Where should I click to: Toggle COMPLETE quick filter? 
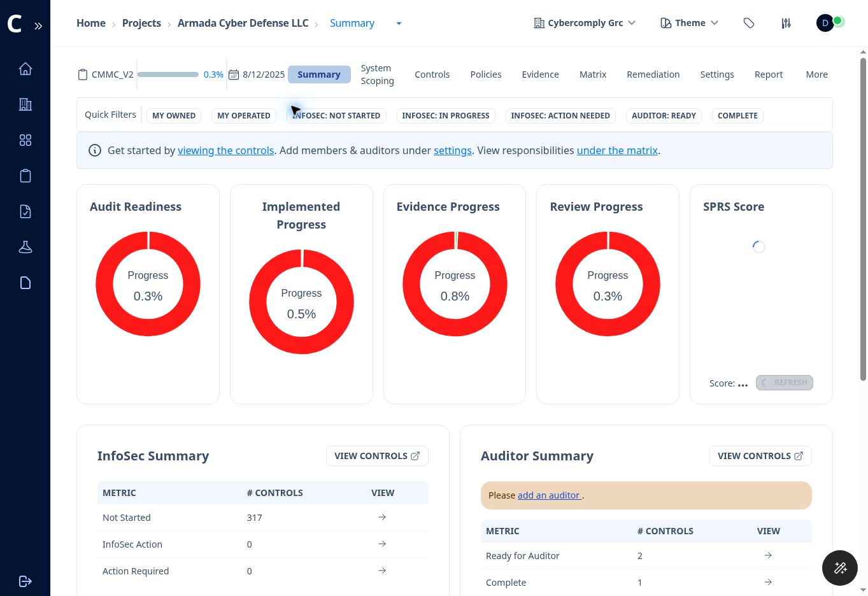click(737, 116)
